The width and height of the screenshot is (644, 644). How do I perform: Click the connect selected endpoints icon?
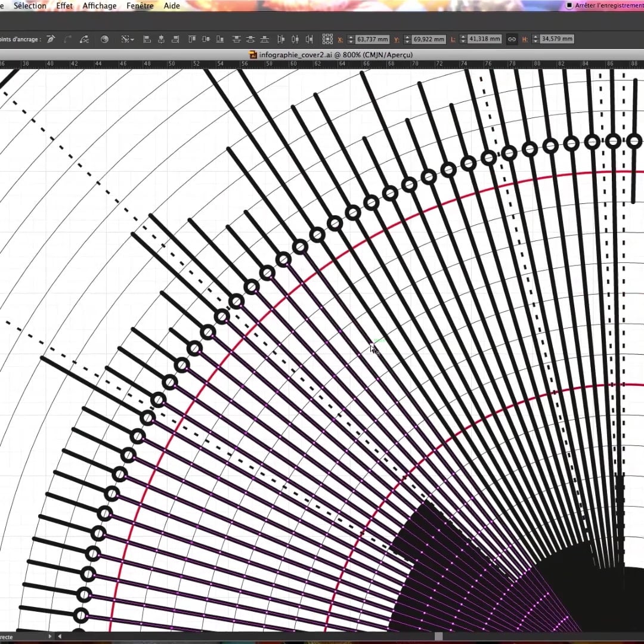click(x=68, y=39)
